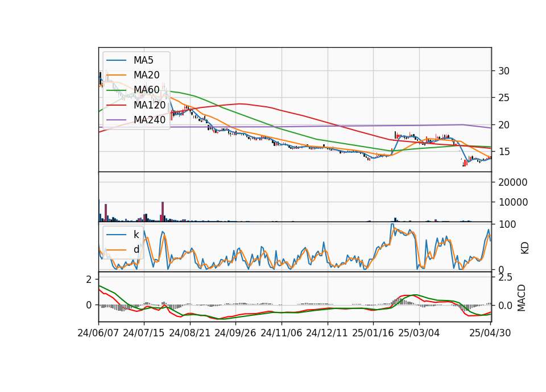The image size is (546, 392).
Task: Click the date label 25/03/04
Action: [x=419, y=333]
